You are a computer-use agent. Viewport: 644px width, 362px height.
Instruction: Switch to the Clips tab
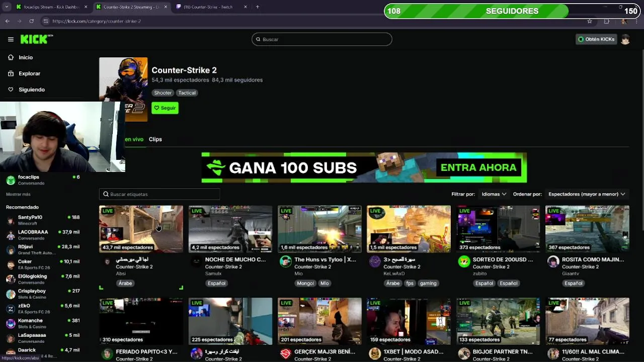155,139
